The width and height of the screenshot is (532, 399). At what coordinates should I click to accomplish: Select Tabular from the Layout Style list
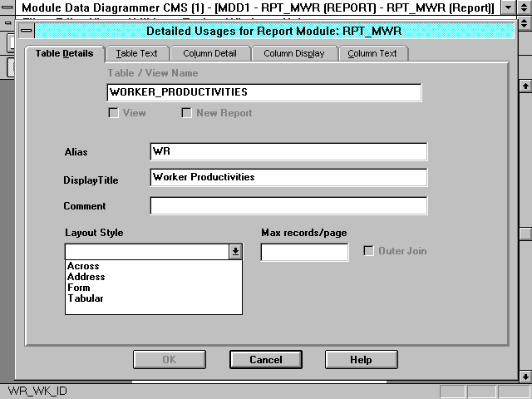(86, 298)
